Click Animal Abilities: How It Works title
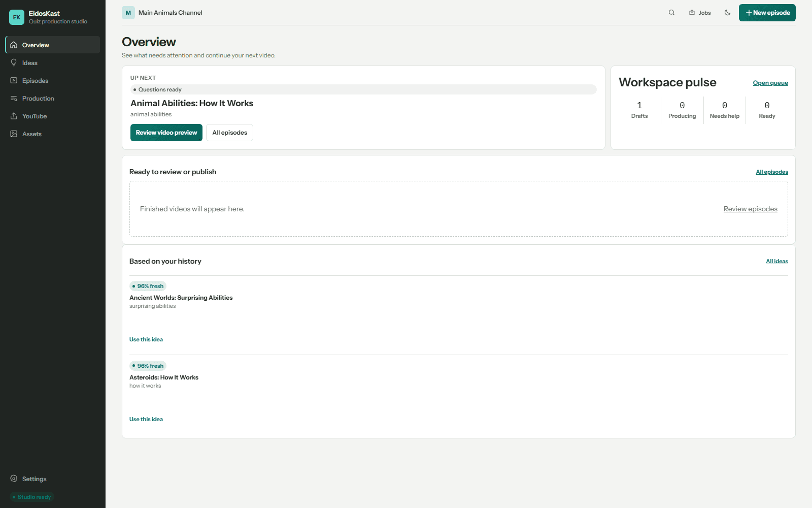812x508 pixels. (192, 103)
